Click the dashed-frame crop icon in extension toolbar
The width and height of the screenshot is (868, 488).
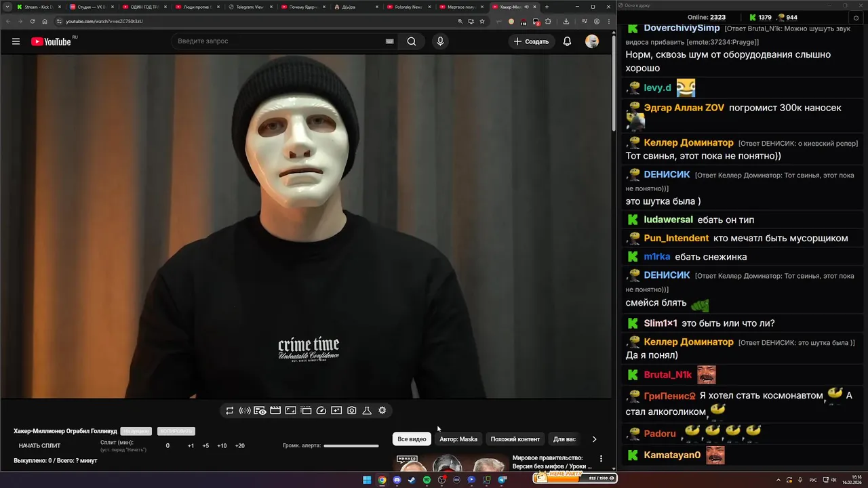pyautogui.click(x=306, y=411)
